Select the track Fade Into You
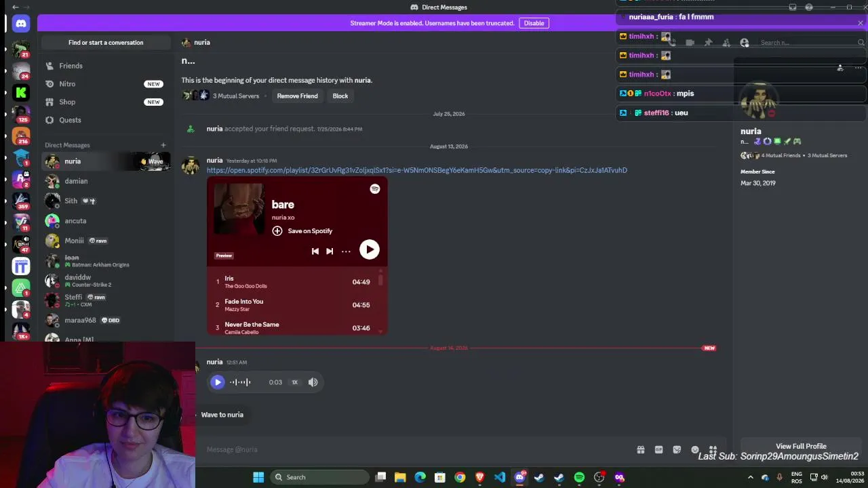Screen dimensions: 868x488 [x=294, y=305]
